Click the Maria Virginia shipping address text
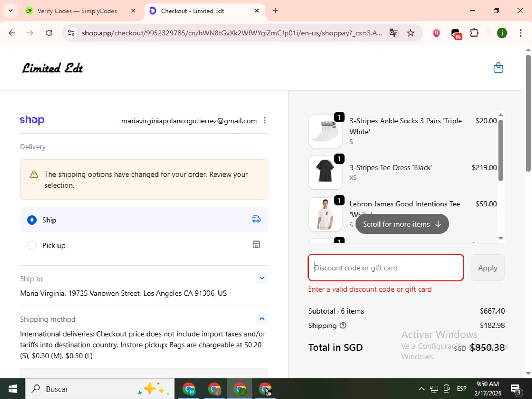 [123, 293]
